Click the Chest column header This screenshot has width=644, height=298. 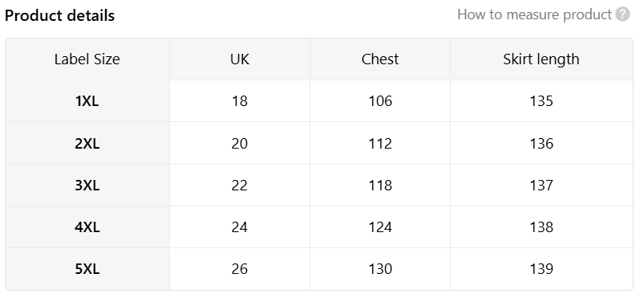pos(380,59)
